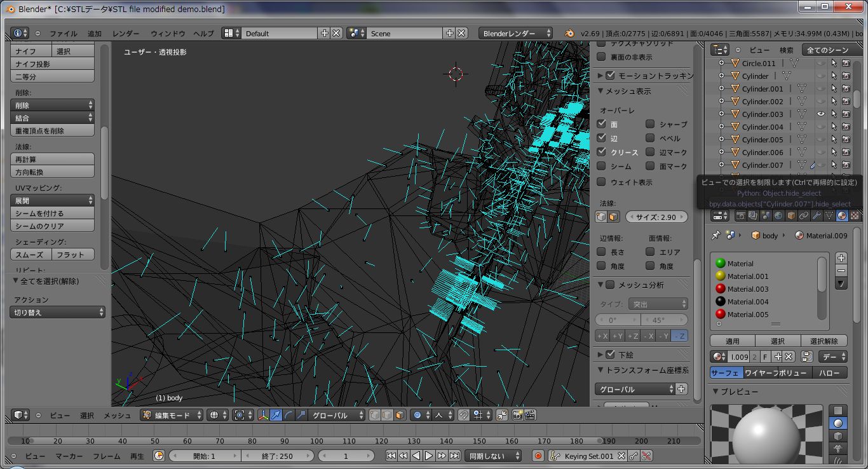Image resolution: width=868 pixels, height=469 pixels.
Task: Collapse the メッシュ表示 panel
Action: [x=600, y=90]
